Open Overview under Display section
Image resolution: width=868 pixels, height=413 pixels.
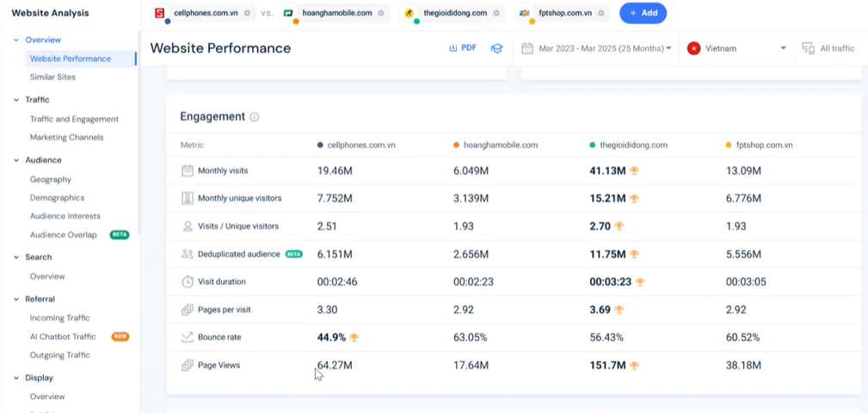click(47, 397)
